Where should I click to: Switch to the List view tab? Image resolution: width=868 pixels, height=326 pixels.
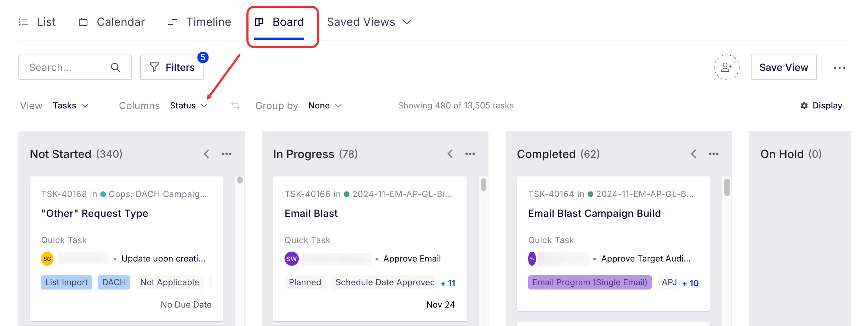pyautogui.click(x=37, y=22)
